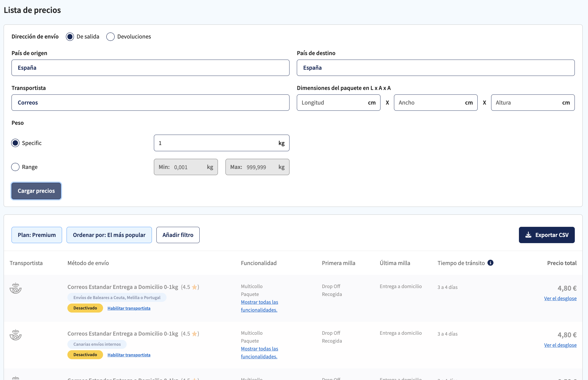Click the Ancho input field
Image resolution: width=588 pixels, height=380 pixels.
[x=436, y=103]
